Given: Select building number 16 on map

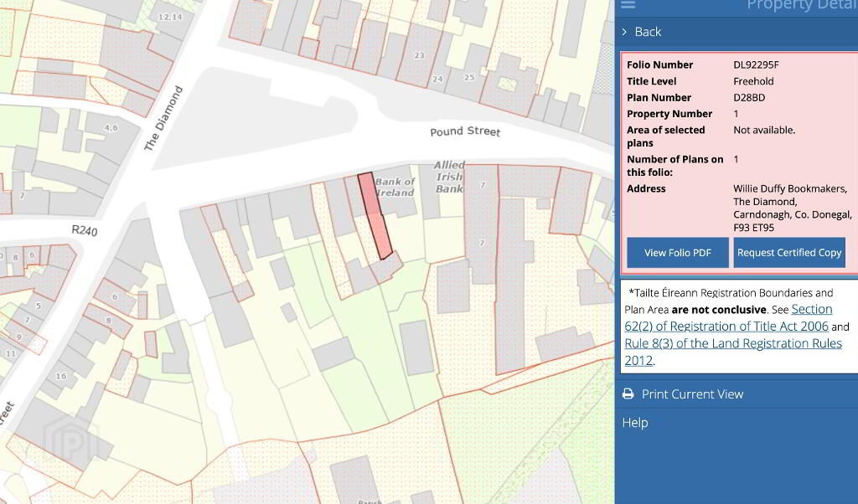Looking at the screenshot, I should coord(61,376).
